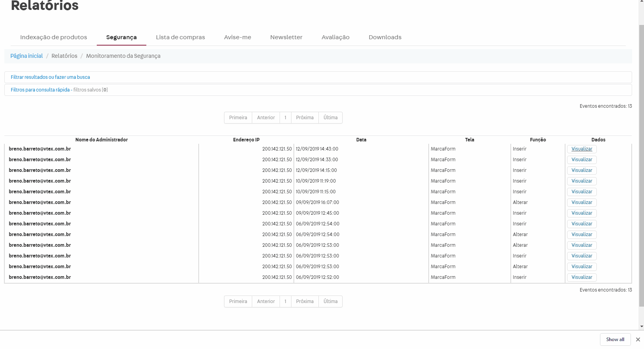This screenshot has width=644, height=349.
Task: Click the top Próxima pagination button
Action: [305, 118]
